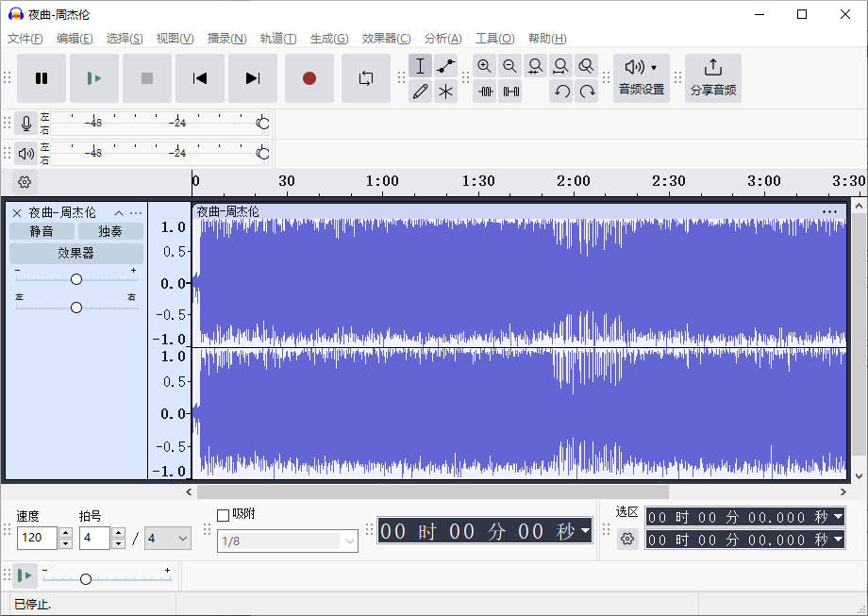Image resolution: width=868 pixels, height=616 pixels.
Task: Select the envelope tool
Action: tap(445, 66)
